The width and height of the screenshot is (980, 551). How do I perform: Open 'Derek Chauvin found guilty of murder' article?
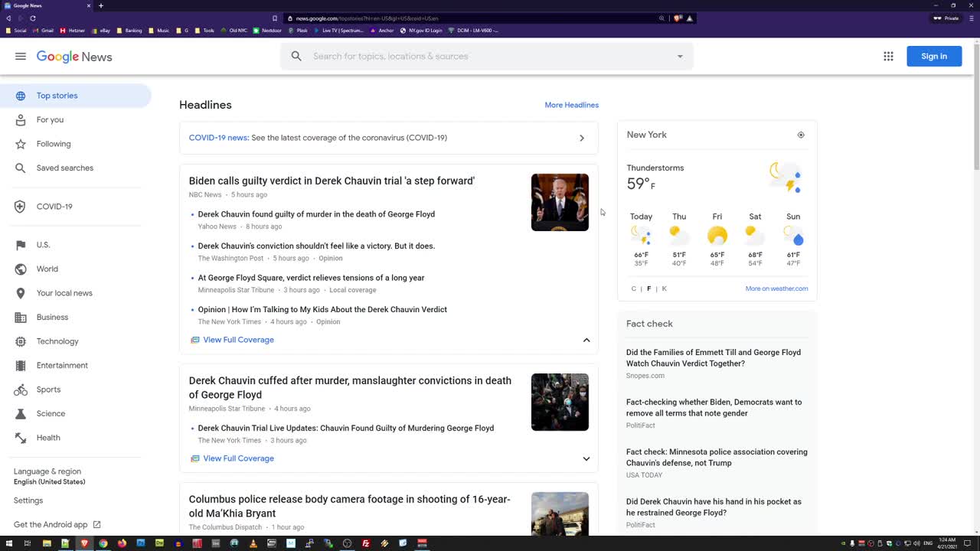(x=316, y=214)
